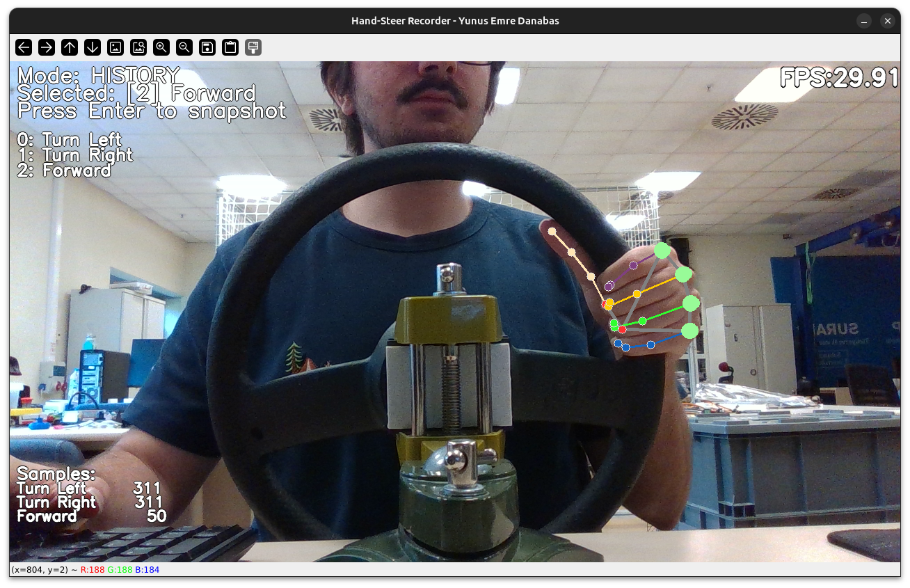Reset zoom to original image size

tap(115, 47)
